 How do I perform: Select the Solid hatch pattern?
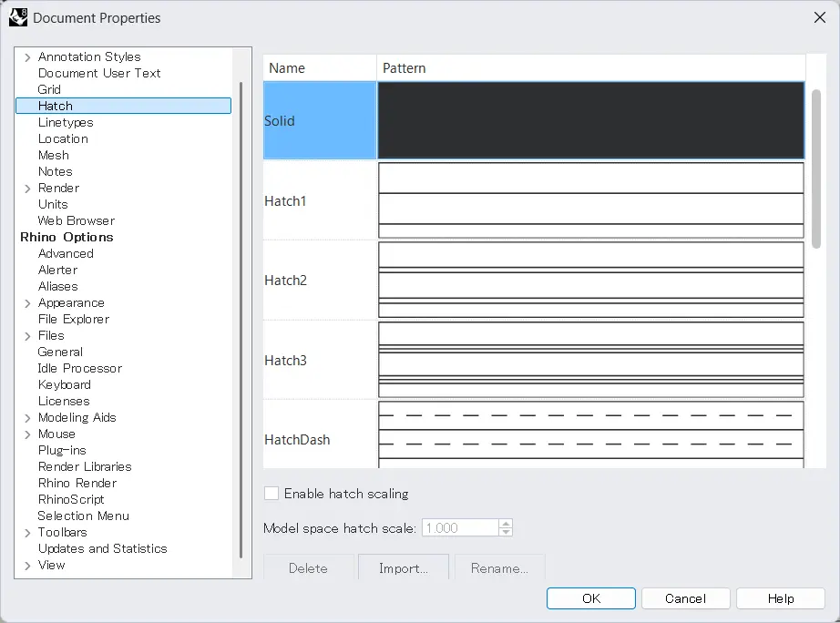319,119
